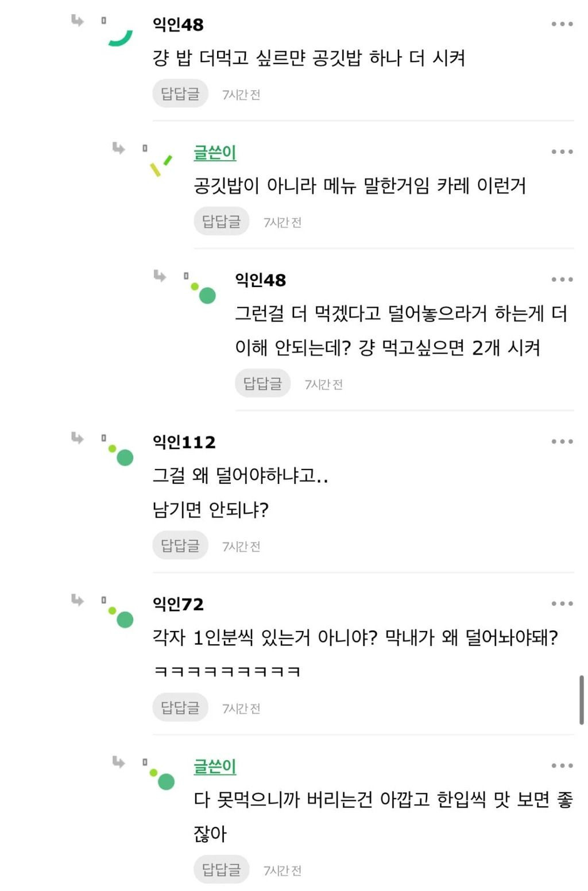588x891 pixels.
Task: Click the reply arrow icon beside 익인72's comment
Action: click(78, 601)
